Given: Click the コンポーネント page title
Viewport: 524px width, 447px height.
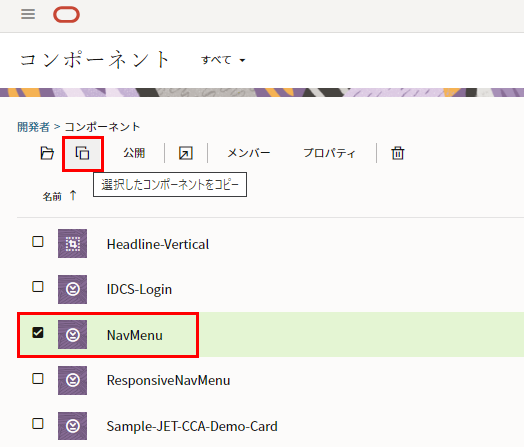Looking at the screenshot, I should pos(95,60).
